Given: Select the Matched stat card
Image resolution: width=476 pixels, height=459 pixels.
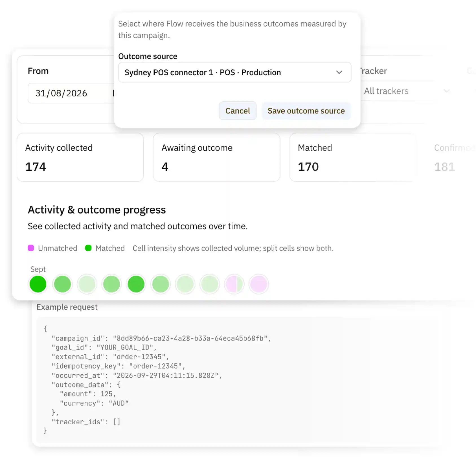Looking at the screenshot, I should (353, 157).
